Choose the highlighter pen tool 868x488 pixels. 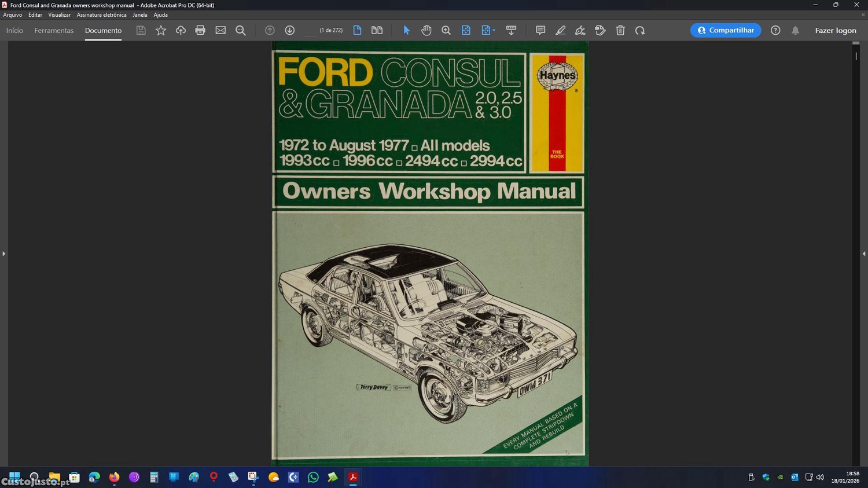(x=560, y=30)
